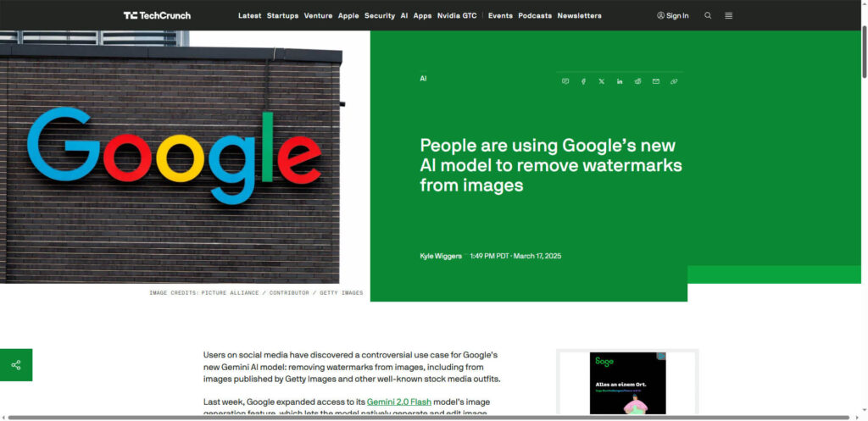Share article on Reddit
Image resolution: width=868 pixels, height=421 pixels.
tap(637, 81)
